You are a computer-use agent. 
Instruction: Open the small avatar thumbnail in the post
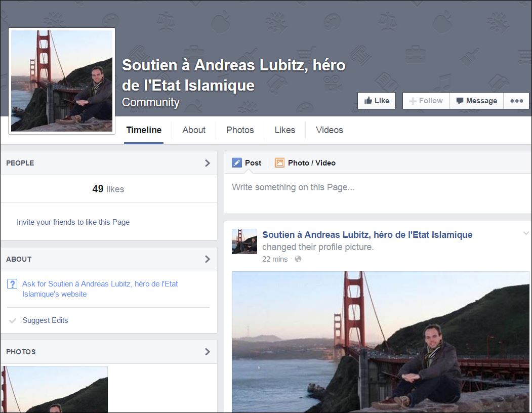244,241
